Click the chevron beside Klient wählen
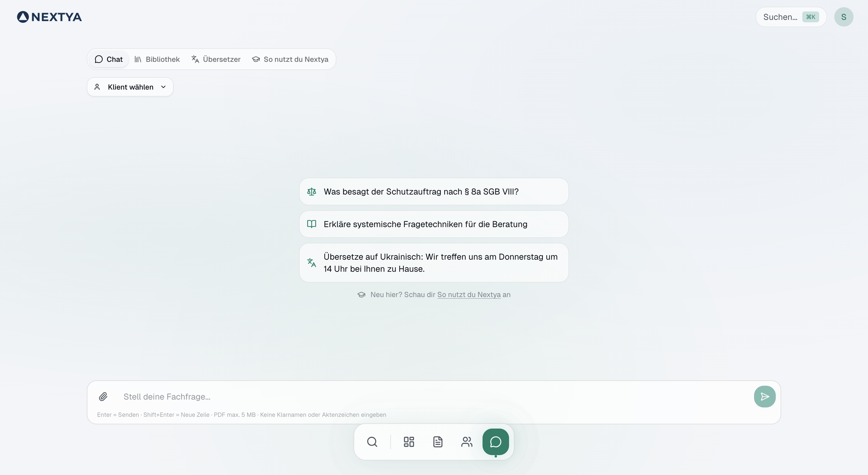This screenshot has height=475, width=868. tap(163, 87)
